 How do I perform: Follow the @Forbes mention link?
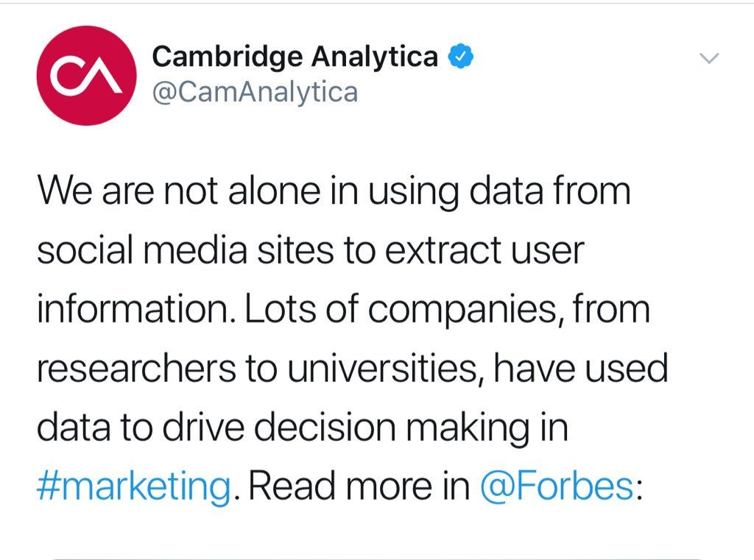555,486
